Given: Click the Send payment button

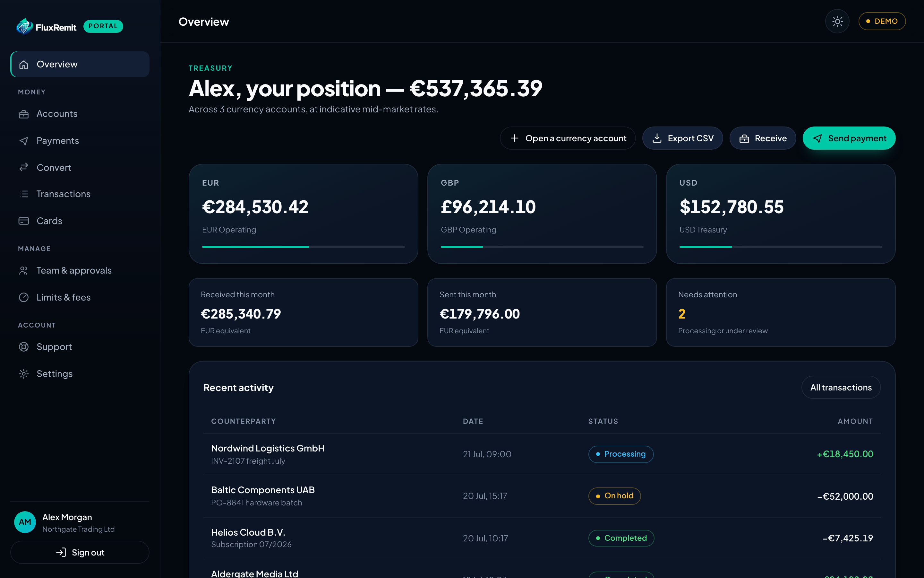Looking at the screenshot, I should point(849,138).
